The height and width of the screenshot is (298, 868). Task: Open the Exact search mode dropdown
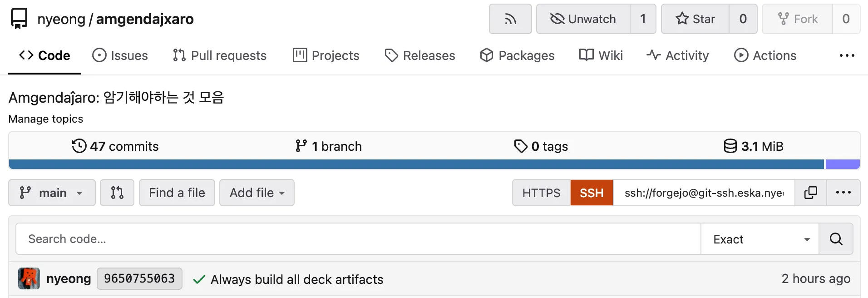tap(759, 239)
